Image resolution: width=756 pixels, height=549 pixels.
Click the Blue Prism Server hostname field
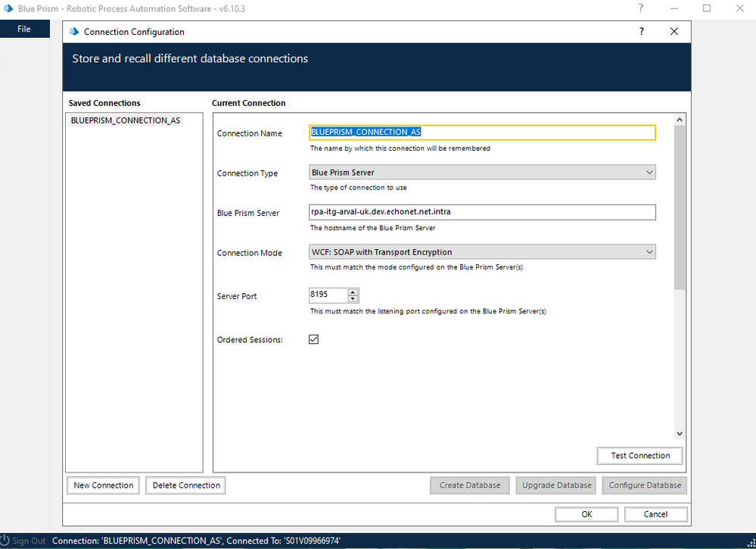tap(482, 212)
